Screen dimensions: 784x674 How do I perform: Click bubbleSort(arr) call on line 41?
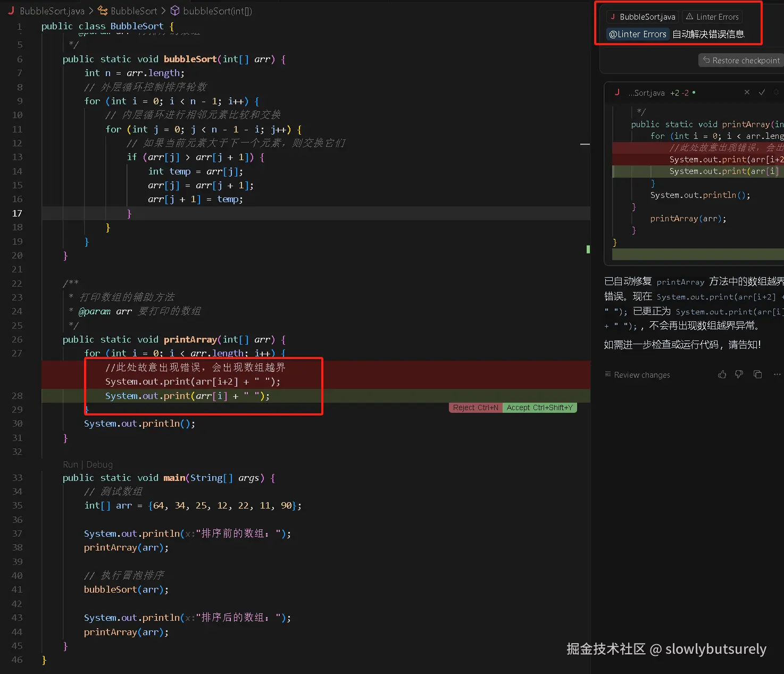tap(126, 589)
